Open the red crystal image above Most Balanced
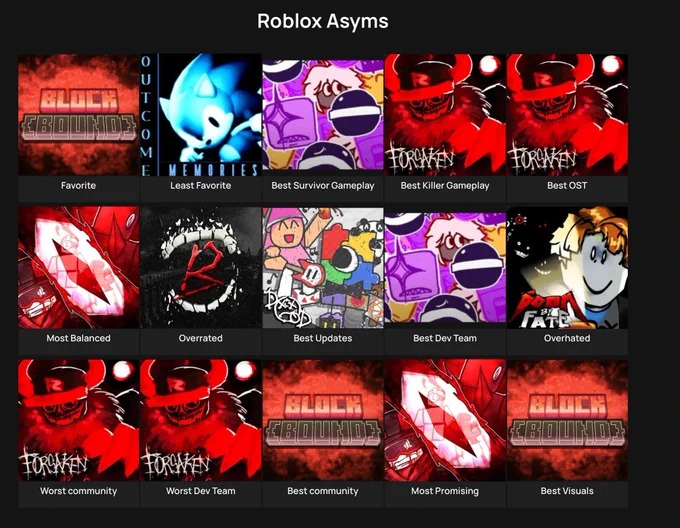The height and width of the screenshot is (528, 680). click(78, 267)
